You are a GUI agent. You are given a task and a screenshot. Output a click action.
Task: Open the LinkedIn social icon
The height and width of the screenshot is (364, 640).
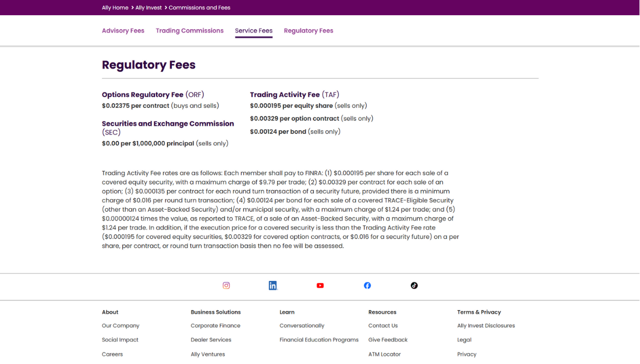(x=273, y=286)
